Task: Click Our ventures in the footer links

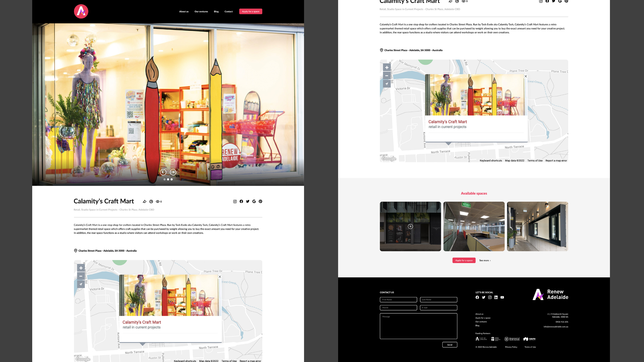Action: [481, 322]
